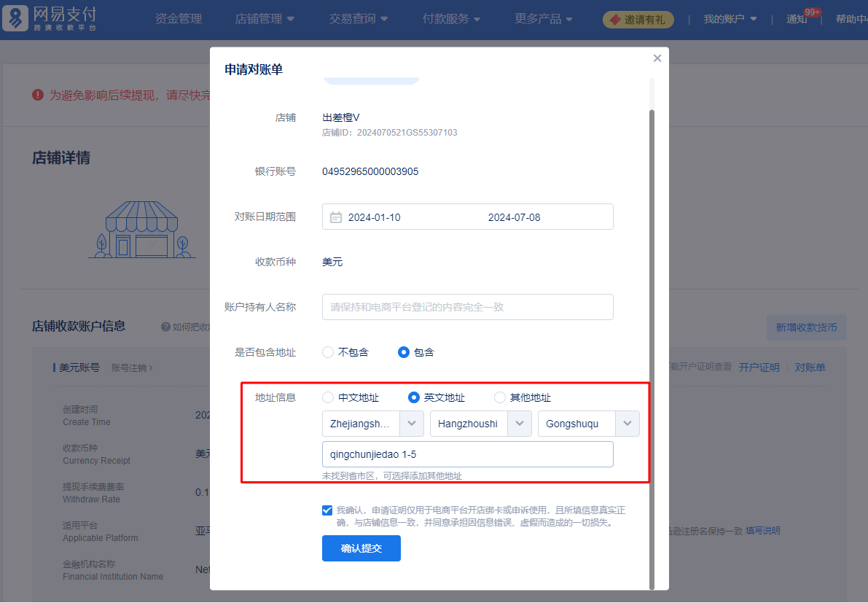868x603 pixels.
Task: Click the storefront illustration icon
Action: click(x=142, y=229)
